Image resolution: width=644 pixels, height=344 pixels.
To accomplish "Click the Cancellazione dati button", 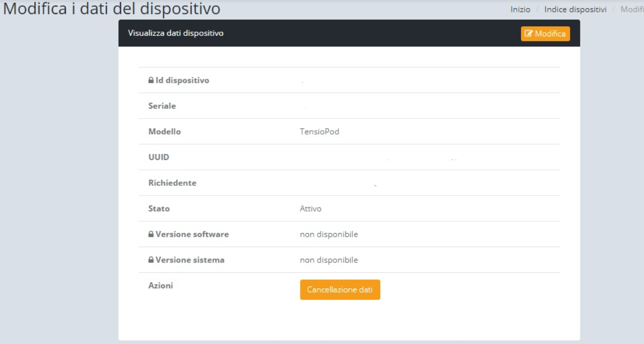I will (340, 290).
